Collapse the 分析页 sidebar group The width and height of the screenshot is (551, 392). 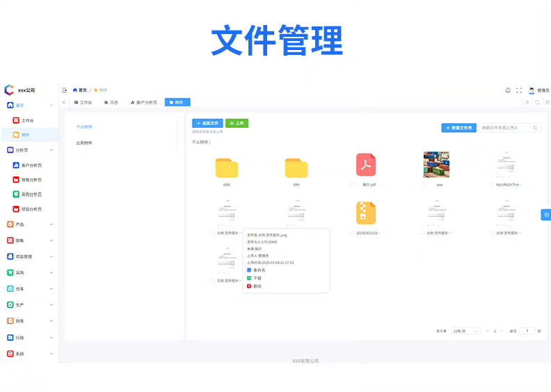point(51,150)
